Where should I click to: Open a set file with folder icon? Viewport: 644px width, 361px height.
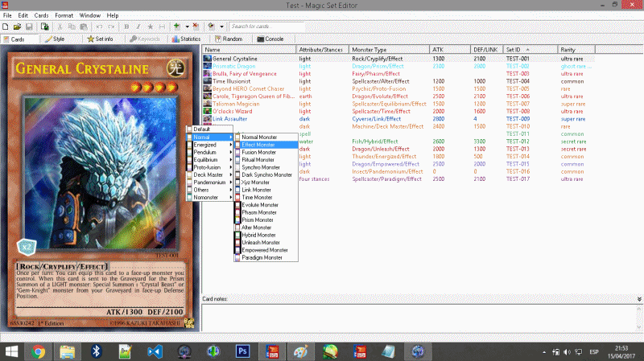(x=17, y=27)
